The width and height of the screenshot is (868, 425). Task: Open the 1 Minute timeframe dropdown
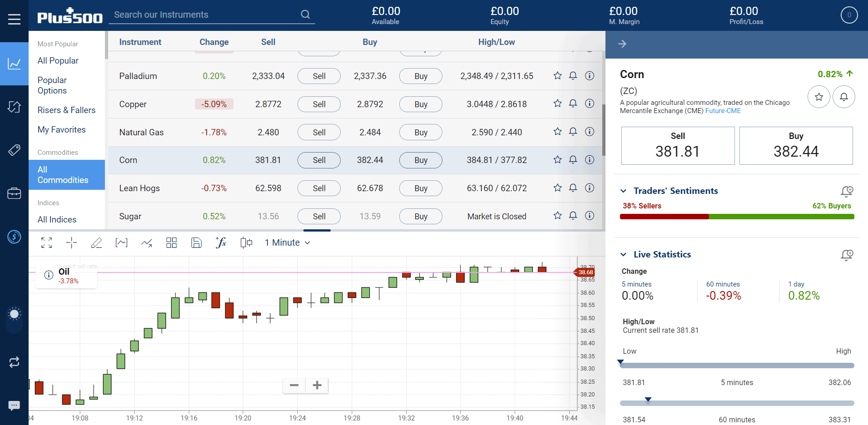(x=287, y=243)
